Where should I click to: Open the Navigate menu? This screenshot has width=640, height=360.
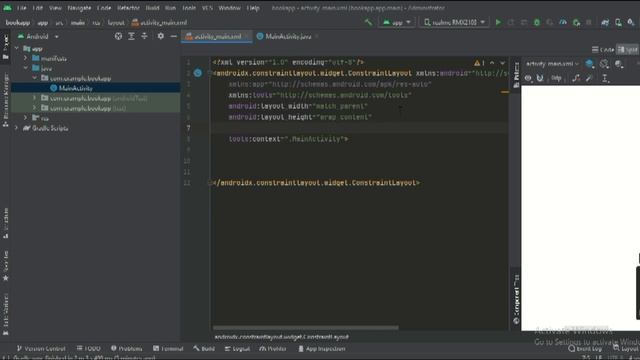(x=79, y=8)
